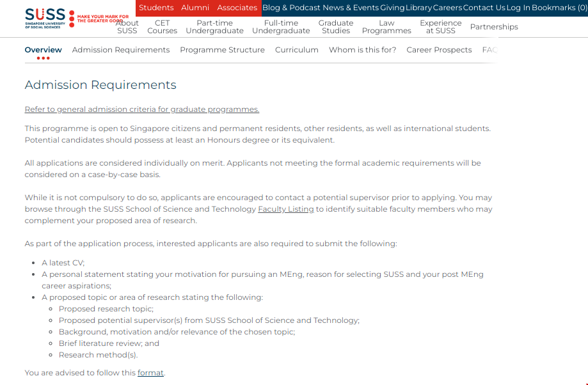The height and width of the screenshot is (385, 588).
Task: Open the Alumni menu
Action: click(195, 8)
